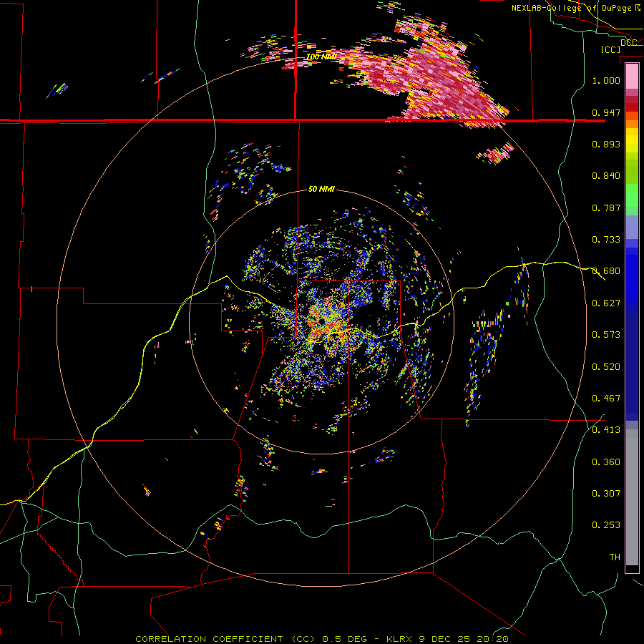Click the [CC] legend heading
This screenshot has height=644, width=644.
[x=611, y=49]
